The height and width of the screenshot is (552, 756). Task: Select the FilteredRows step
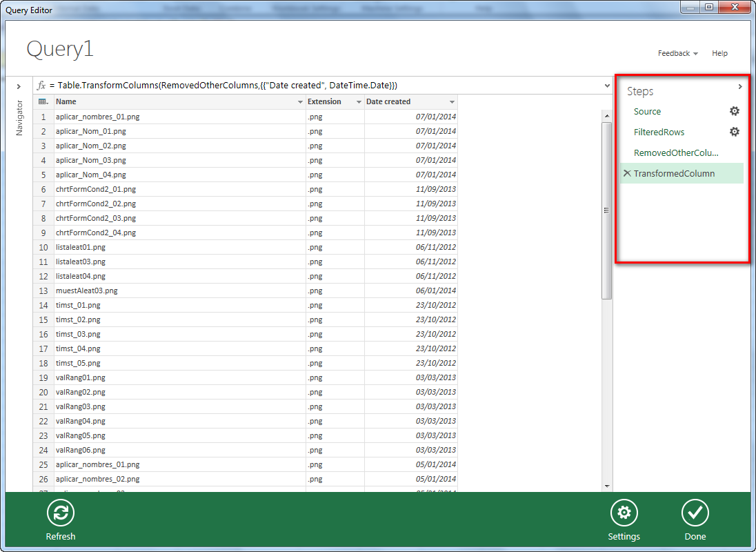[x=659, y=132]
